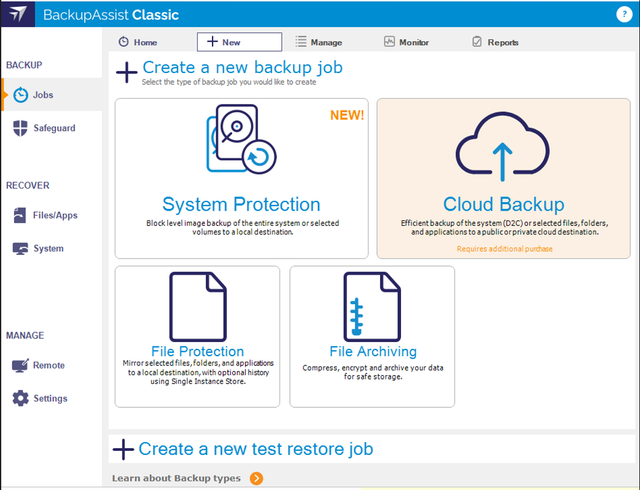This screenshot has width=640, height=490.
Task: Click the BackupAssist logo icon
Action: (19, 16)
